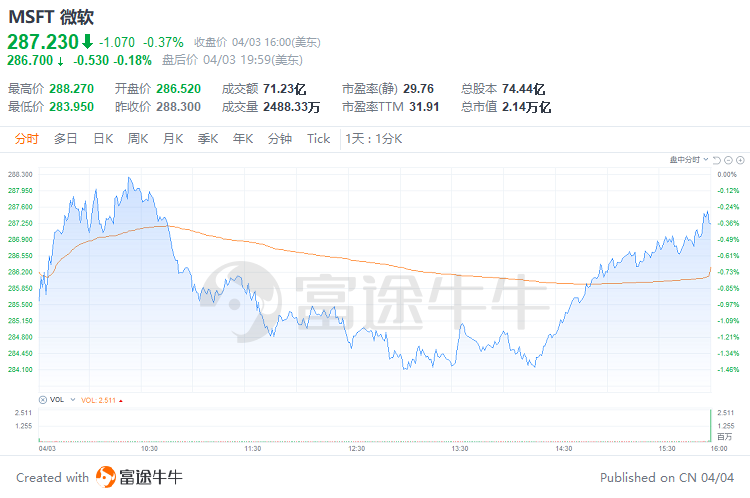Switch to the 分钟 tab
The height and width of the screenshot is (498, 750).
pos(280,139)
